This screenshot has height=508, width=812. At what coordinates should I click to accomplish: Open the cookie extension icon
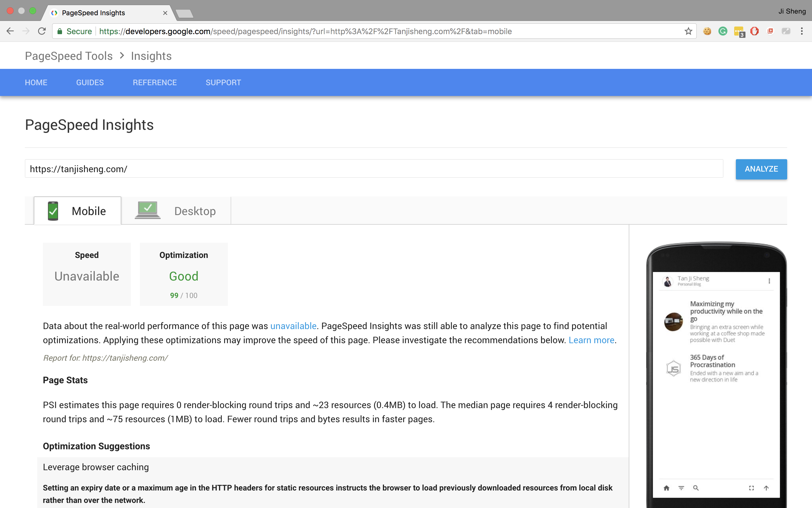click(x=707, y=31)
